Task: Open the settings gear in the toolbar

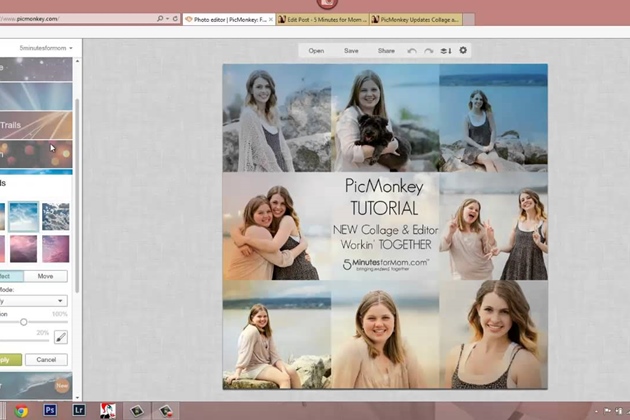Action: pyautogui.click(x=462, y=50)
